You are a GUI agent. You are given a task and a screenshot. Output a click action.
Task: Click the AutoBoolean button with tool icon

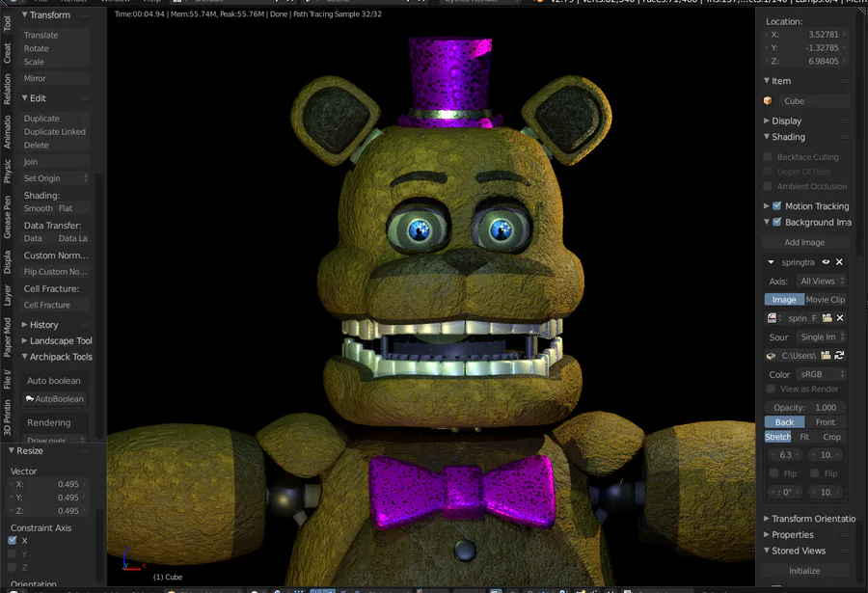point(55,398)
